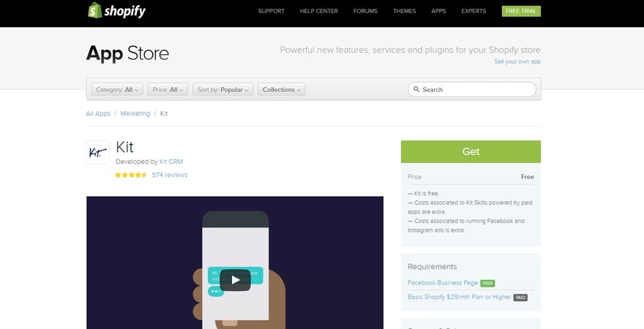Click the Shopify logo in header
This screenshot has height=329, width=644.
pyautogui.click(x=116, y=11)
